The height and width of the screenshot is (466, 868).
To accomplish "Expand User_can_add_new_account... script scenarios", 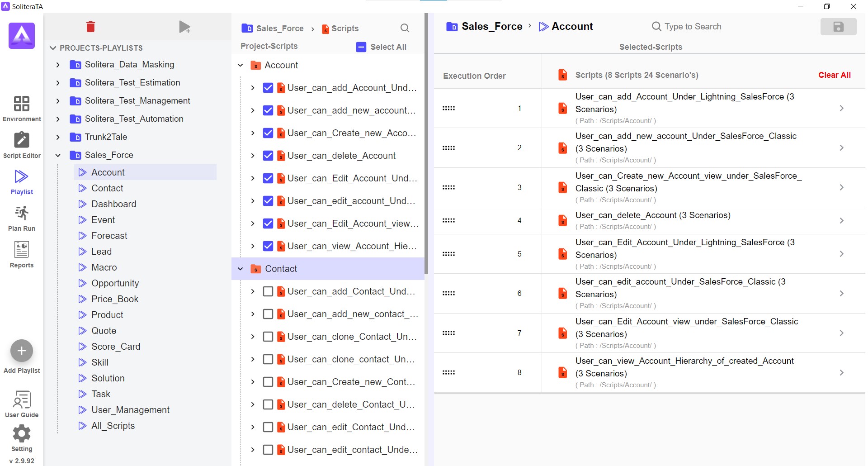I will point(253,110).
